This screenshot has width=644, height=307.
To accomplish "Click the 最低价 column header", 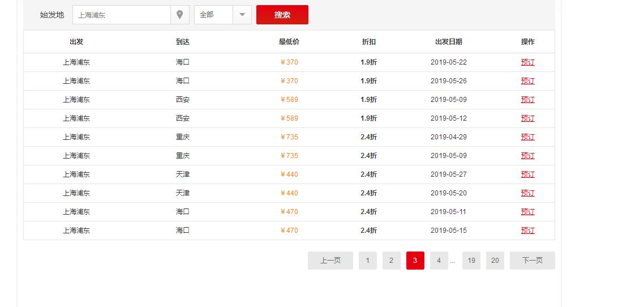I will click(289, 42).
